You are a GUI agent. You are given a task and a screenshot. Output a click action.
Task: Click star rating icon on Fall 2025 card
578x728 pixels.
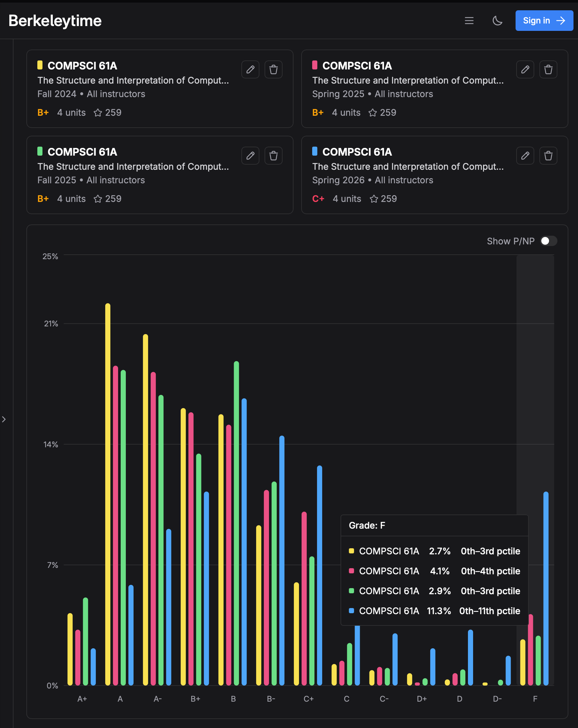pos(98,198)
